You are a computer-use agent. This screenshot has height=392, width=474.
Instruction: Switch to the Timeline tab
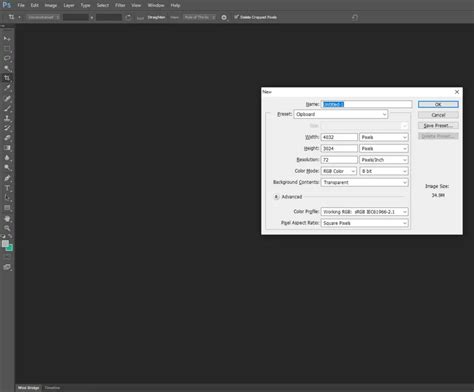tap(52, 388)
